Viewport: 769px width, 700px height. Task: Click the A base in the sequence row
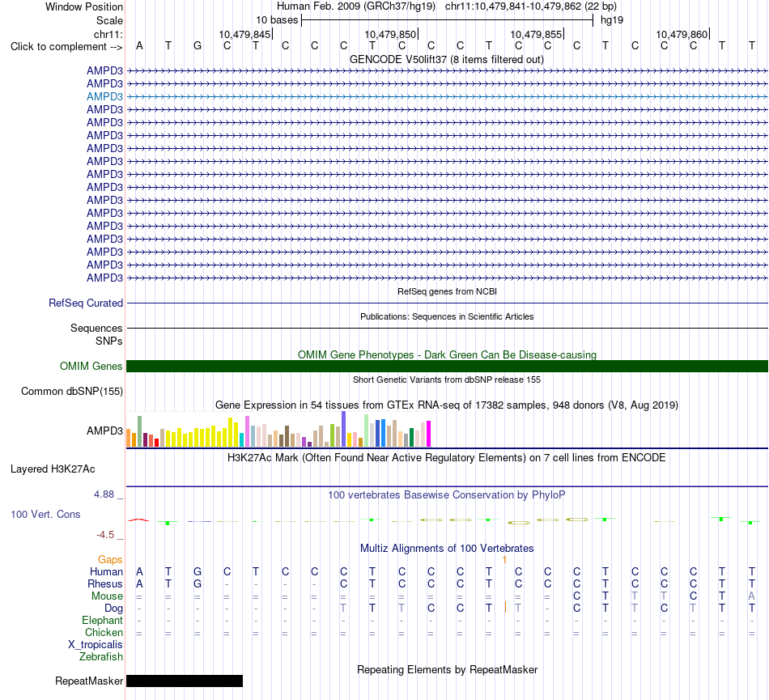coord(139,46)
